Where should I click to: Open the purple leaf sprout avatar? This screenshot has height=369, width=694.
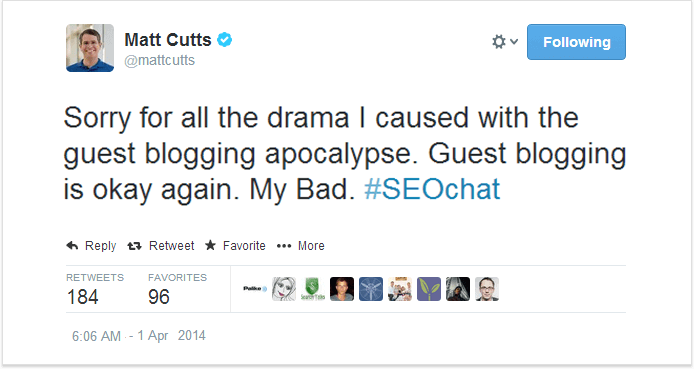click(429, 289)
